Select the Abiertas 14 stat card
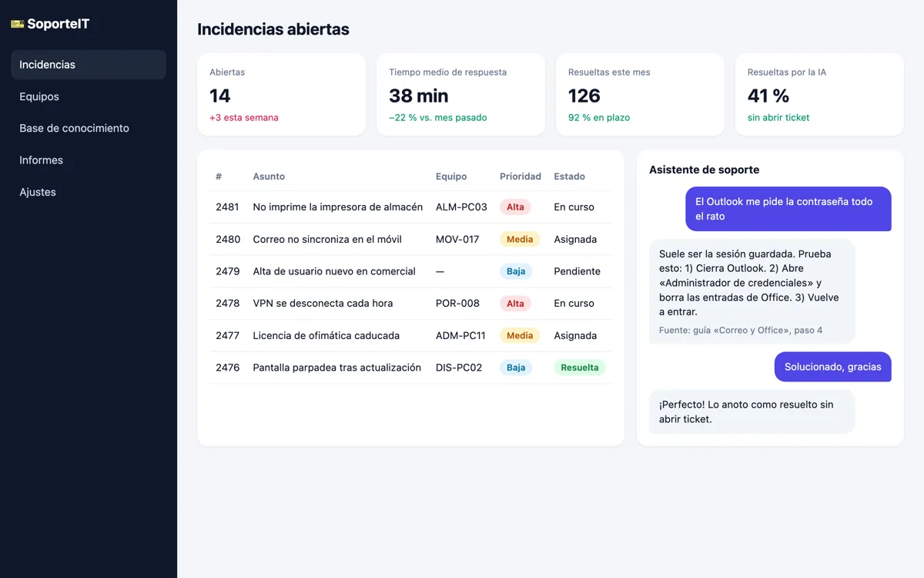 (x=282, y=94)
